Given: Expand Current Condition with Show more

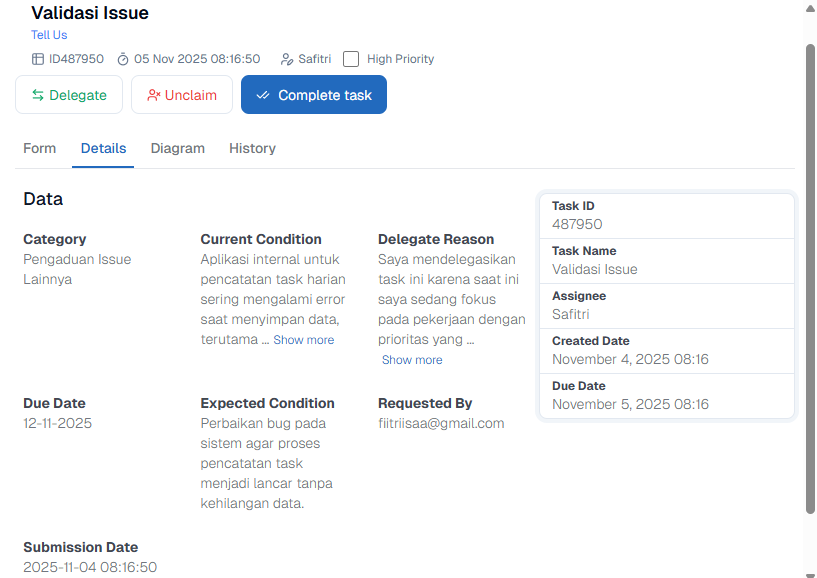Looking at the screenshot, I should tap(303, 340).
